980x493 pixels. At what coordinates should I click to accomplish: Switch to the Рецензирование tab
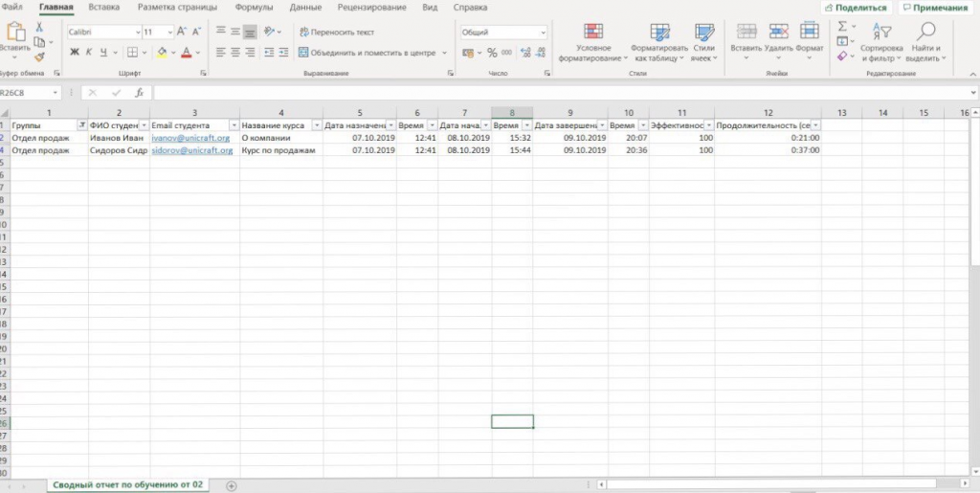372,8
